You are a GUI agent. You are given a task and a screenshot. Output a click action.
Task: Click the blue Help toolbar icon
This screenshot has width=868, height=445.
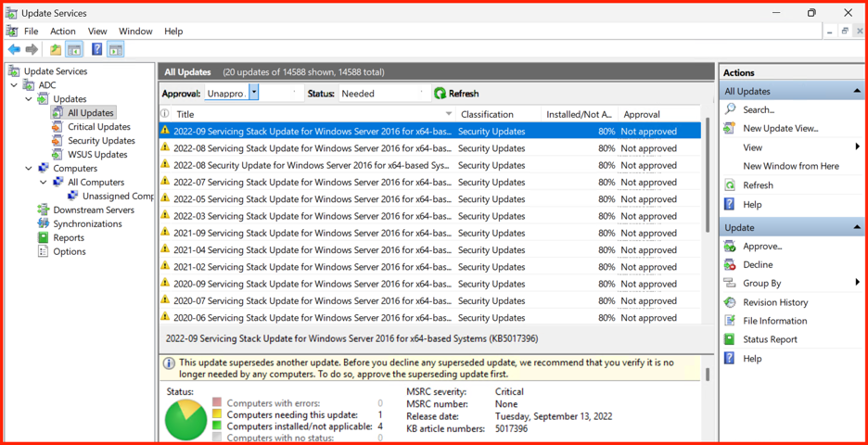[x=96, y=50]
